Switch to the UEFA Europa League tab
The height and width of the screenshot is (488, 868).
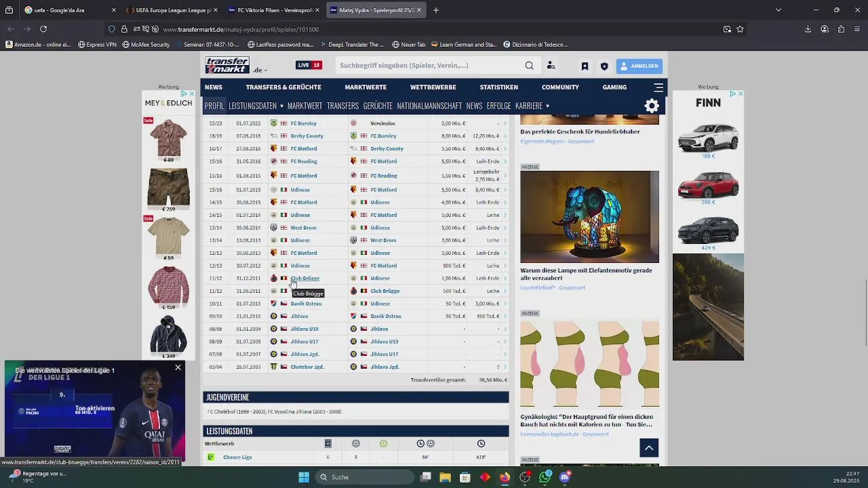click(173, 10)
